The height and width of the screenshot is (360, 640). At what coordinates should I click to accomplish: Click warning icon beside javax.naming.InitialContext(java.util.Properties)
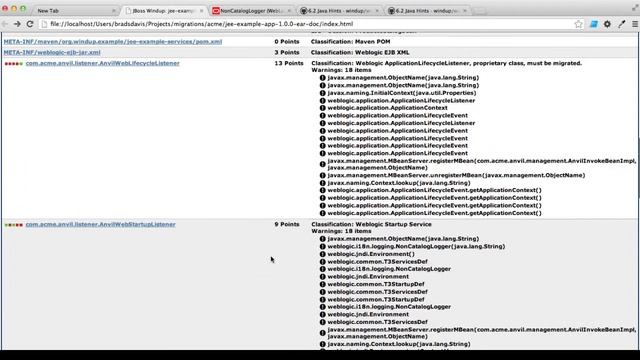(x=322, y=93)
